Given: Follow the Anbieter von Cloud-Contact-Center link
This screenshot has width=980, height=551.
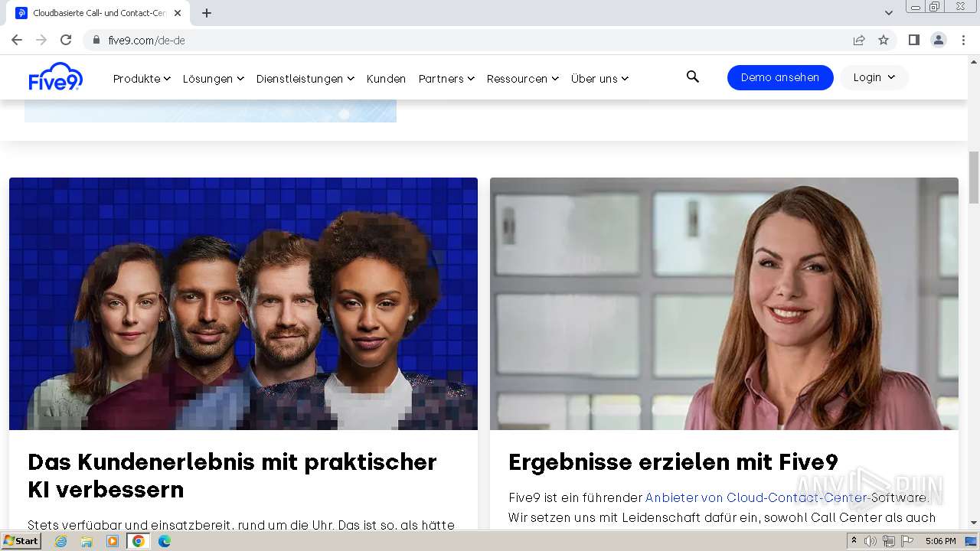Looking at the screenshot, I should pyautogui.click(x=756, y=497).
